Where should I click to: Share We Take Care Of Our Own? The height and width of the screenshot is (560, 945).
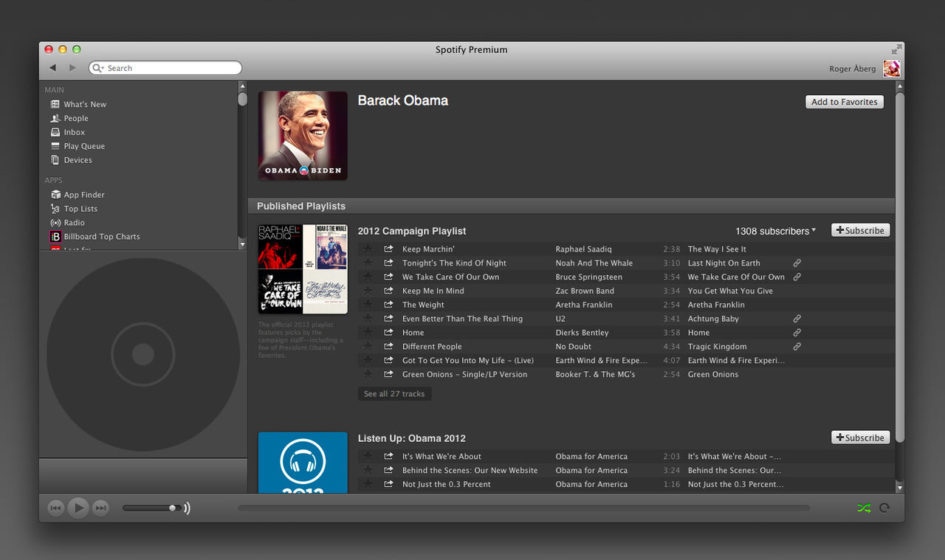(388, 277)
